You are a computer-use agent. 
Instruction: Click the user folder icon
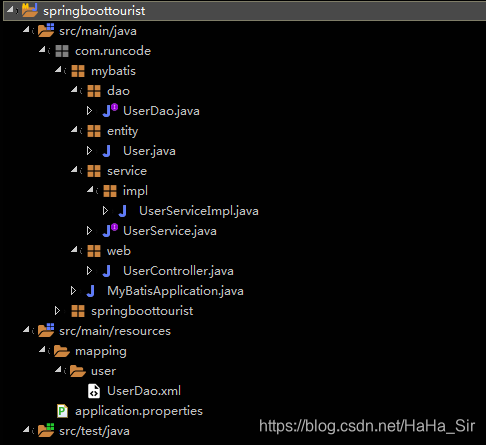point(78,371)
